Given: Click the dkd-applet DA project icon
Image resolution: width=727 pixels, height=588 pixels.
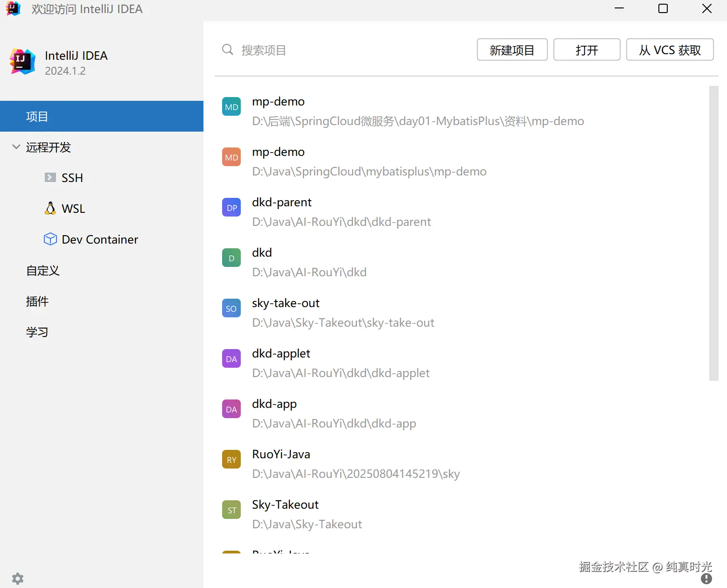Looking at the screenshot, I should 231,358.
